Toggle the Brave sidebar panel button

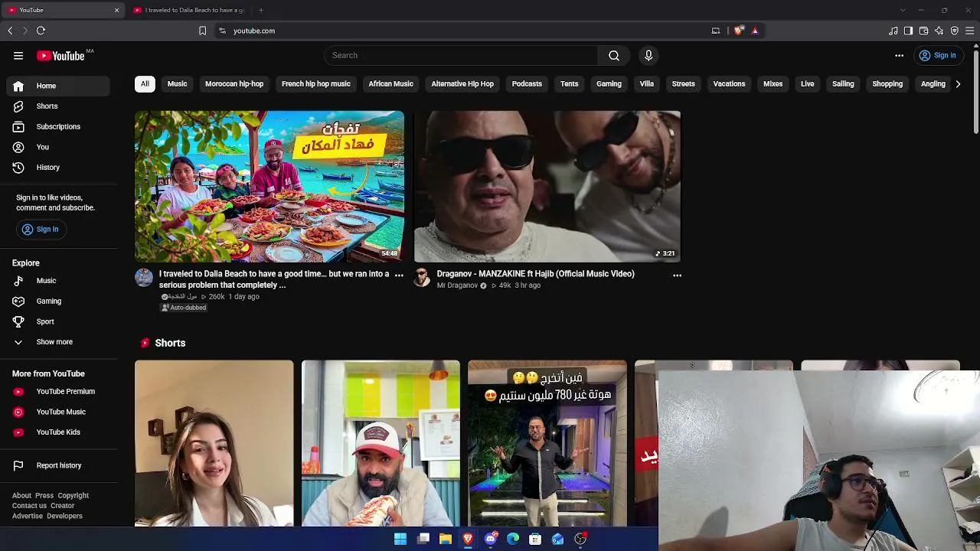pos(908,31)
